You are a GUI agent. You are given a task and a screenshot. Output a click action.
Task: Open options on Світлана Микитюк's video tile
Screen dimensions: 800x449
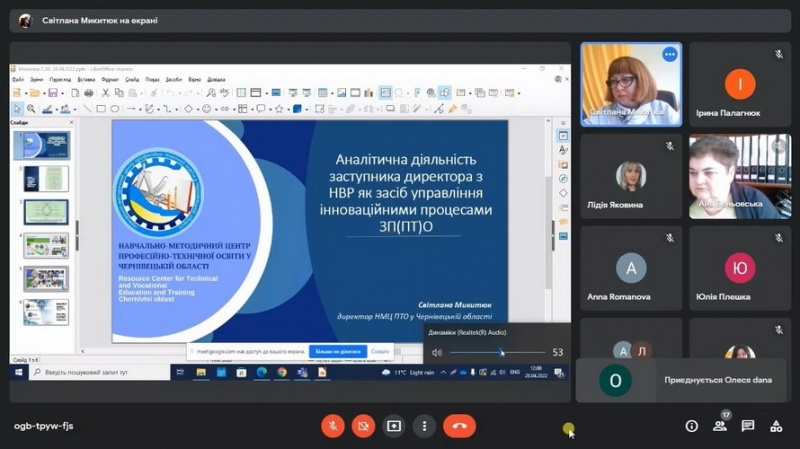point(669,55)
